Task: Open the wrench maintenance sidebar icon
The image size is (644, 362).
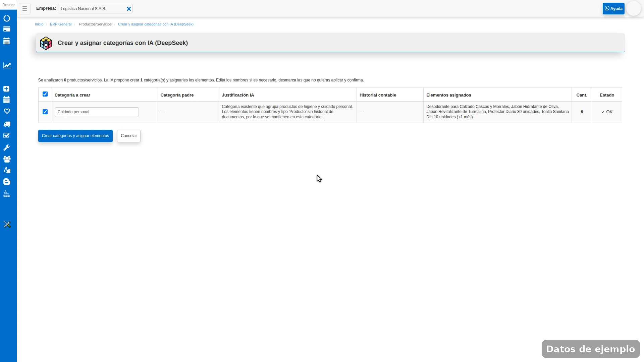Action: (7, 147)
